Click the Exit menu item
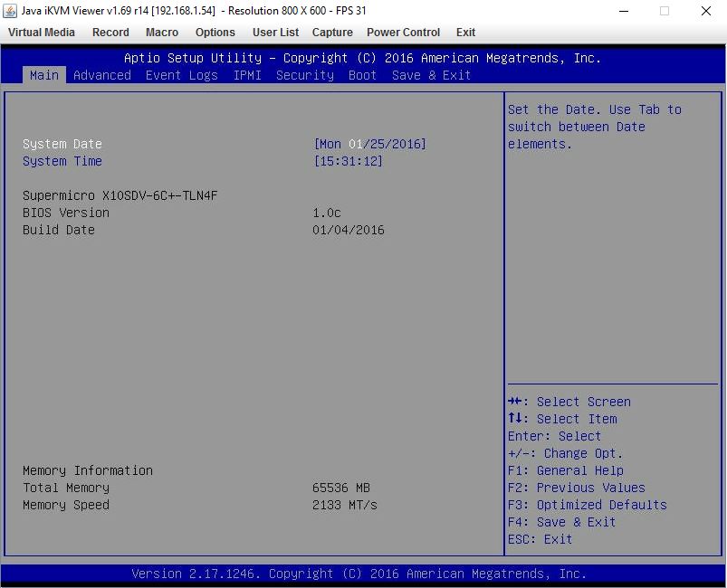Screen dimensions: 727x588 tap(465, 33)
